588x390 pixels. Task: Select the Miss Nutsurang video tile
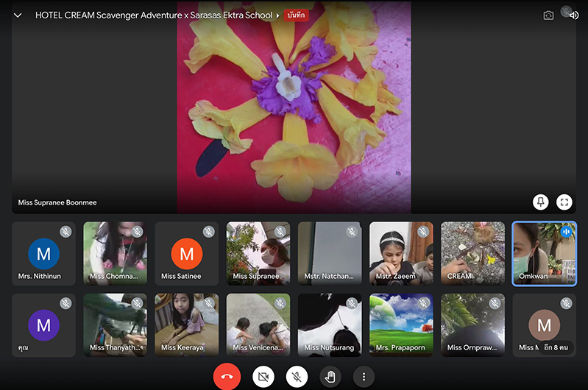330,325
